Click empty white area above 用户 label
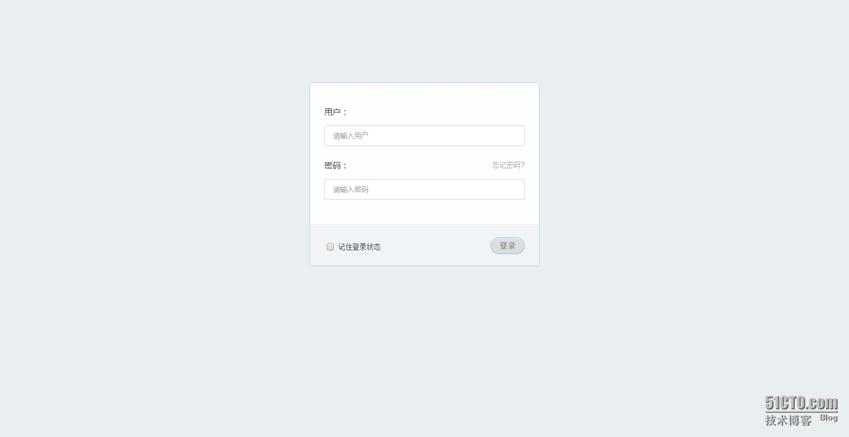This screenshot has width=849, height=437. (x=424, y=95)
